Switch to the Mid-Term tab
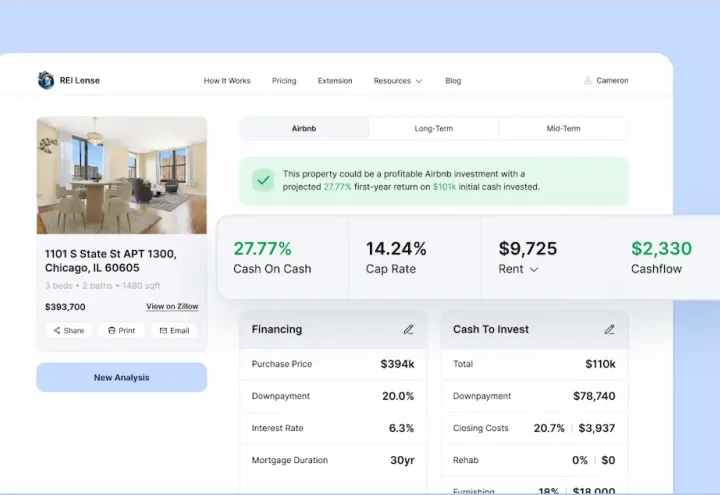This screenshot has width=720, height=495. point(563,129)
